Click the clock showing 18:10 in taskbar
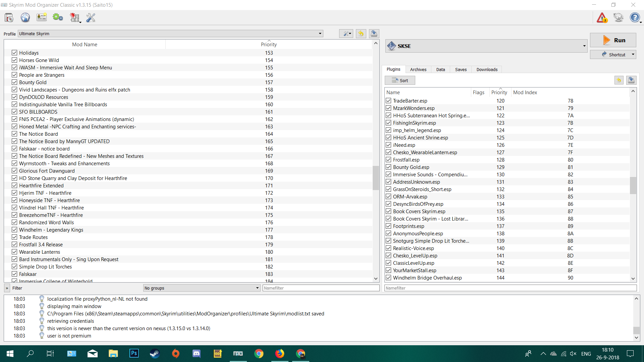 [607, 350]
